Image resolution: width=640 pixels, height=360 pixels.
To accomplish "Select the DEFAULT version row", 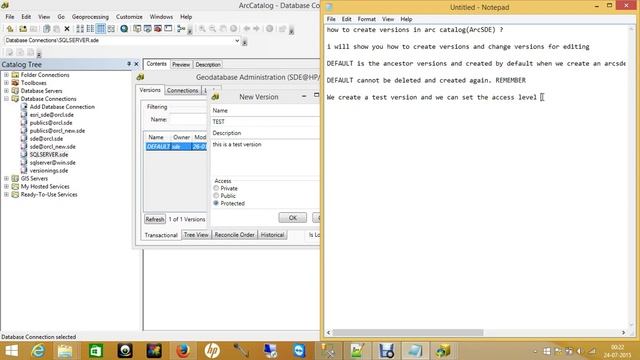I will tap(176, 147).
